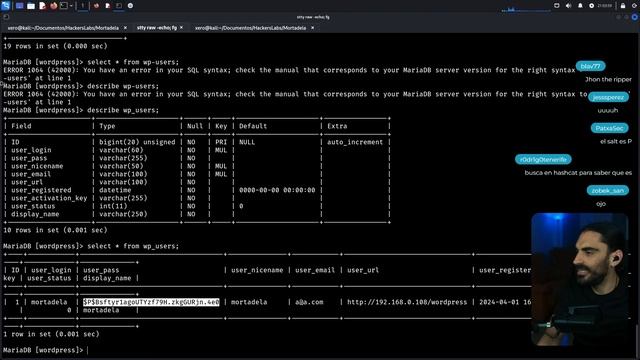Launch the text editor panel icon

point(42,6)
